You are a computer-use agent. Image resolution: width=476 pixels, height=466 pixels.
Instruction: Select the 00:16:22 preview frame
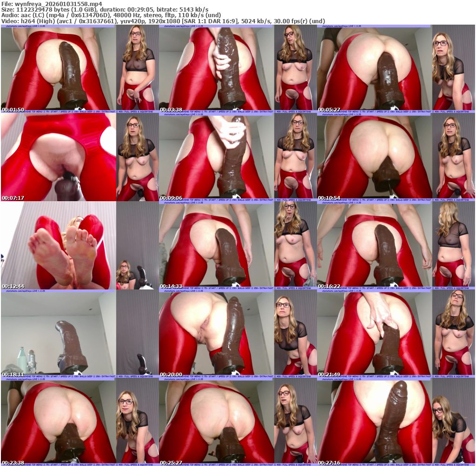click(396, 245)
